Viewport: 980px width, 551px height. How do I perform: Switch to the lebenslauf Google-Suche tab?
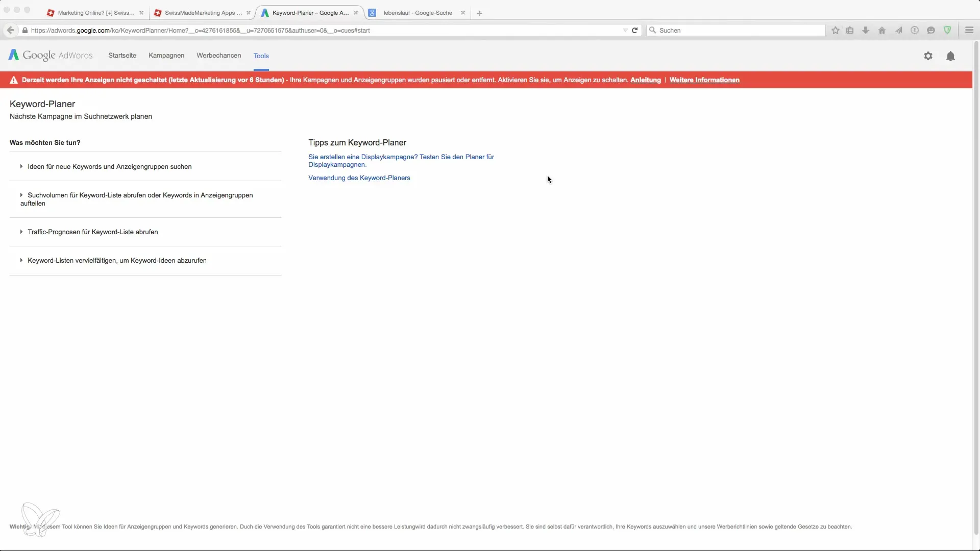[418, 13]
